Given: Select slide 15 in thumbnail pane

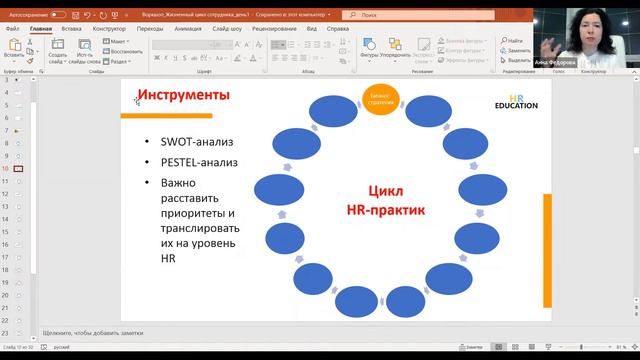Looking at the screenshot, I should [18, 232].
